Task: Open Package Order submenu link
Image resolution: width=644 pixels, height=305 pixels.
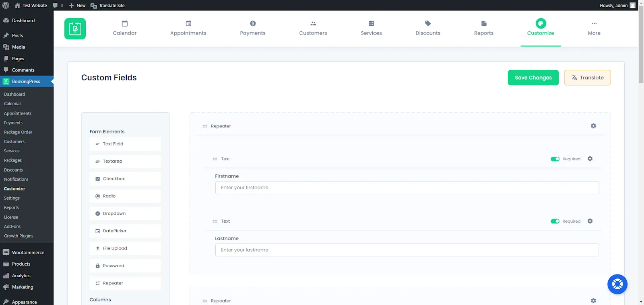Action: [x=18, y=132]
